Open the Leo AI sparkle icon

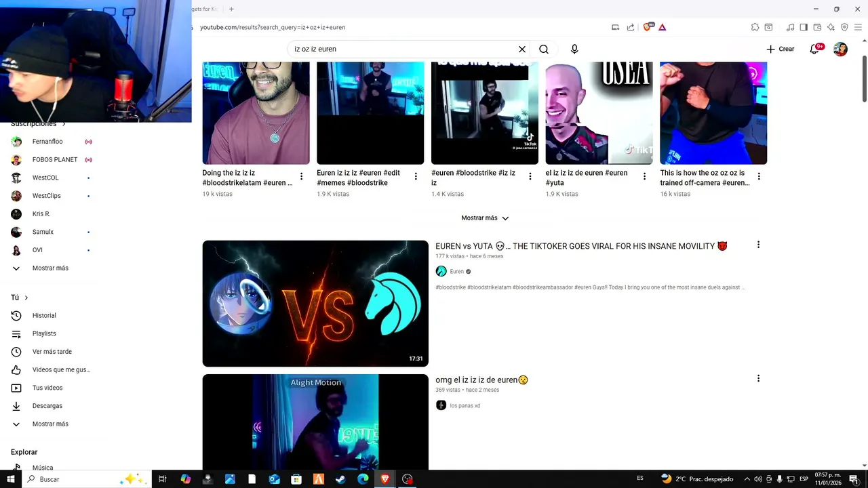[x=831, y=27]
